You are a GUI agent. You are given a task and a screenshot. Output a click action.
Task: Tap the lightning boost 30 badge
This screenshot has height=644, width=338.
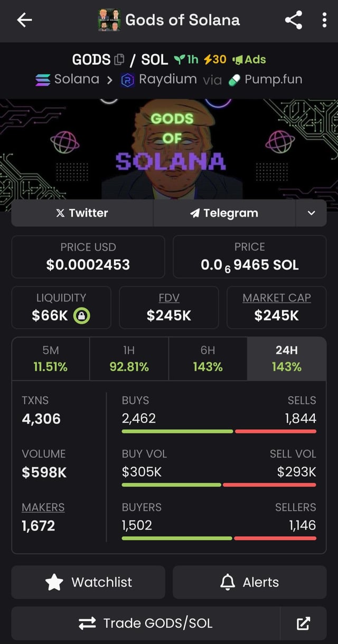pyautogui.click(x=215, y=59)
